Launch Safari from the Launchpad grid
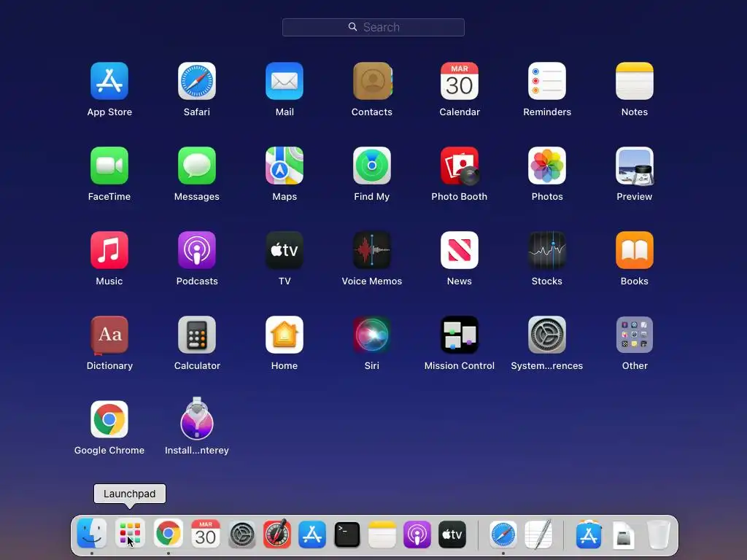747x560 pixels. point(197,81)
